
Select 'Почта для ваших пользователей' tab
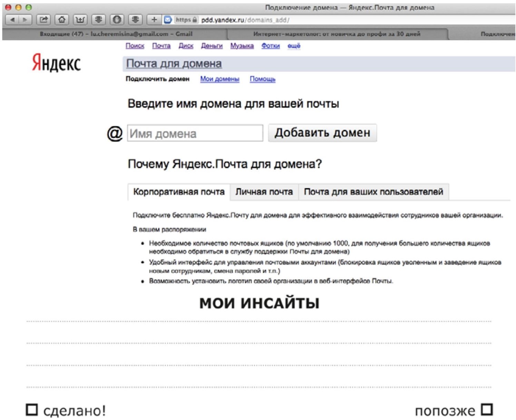tap(373, 192)
